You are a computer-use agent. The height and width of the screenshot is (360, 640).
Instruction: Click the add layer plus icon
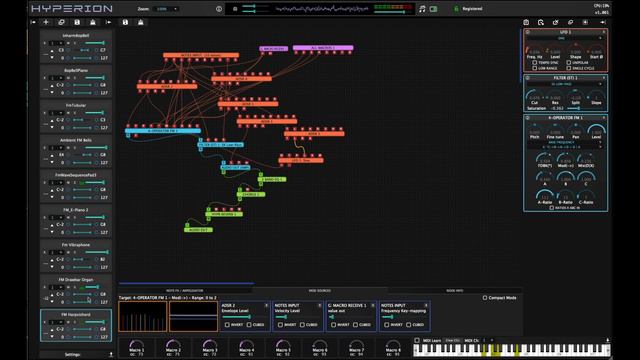tap(46, 22)
